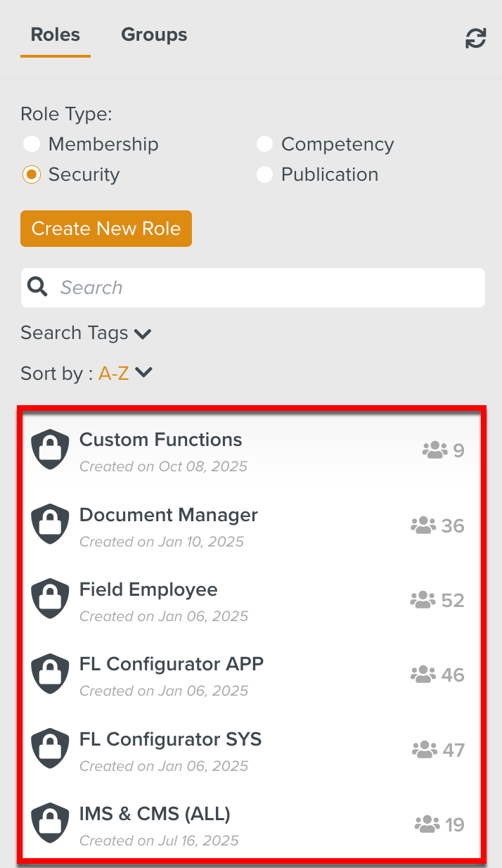Click the Custom Functions shield lock icon
The image size is (502, 868).
coord(51,449)
